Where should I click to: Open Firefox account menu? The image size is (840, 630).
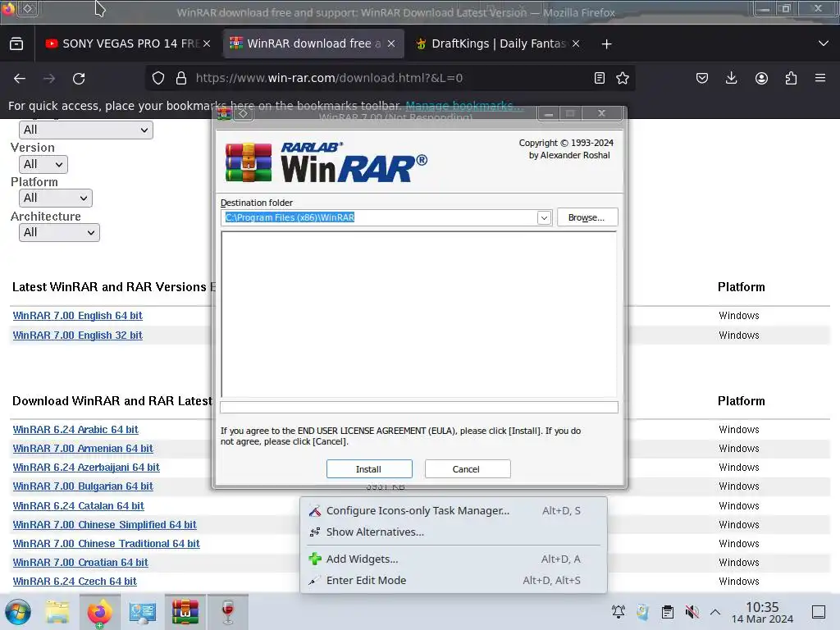coord(761,78)
